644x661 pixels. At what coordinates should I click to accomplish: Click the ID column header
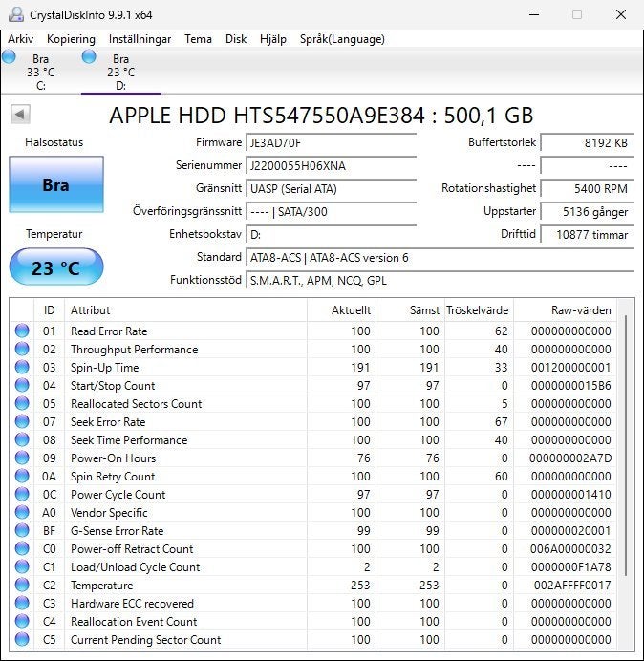(x=50, y=310)
